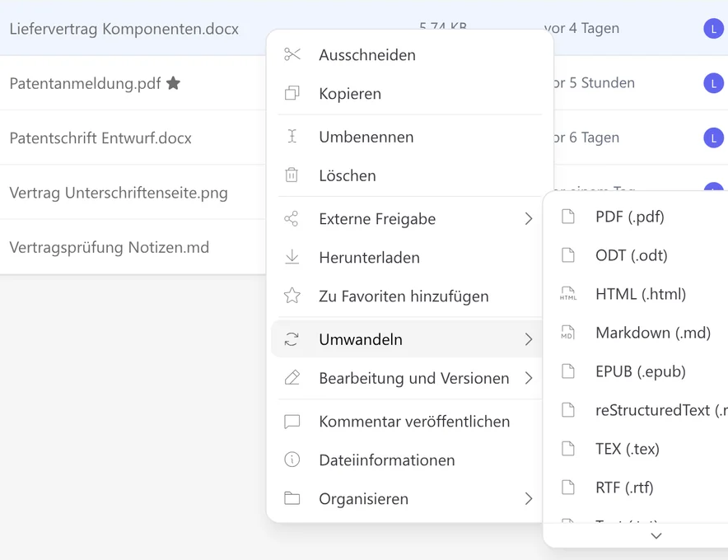728x560 pixels.
Task: Choose Ausschneiden from the context menu
Action: [410, 55]
